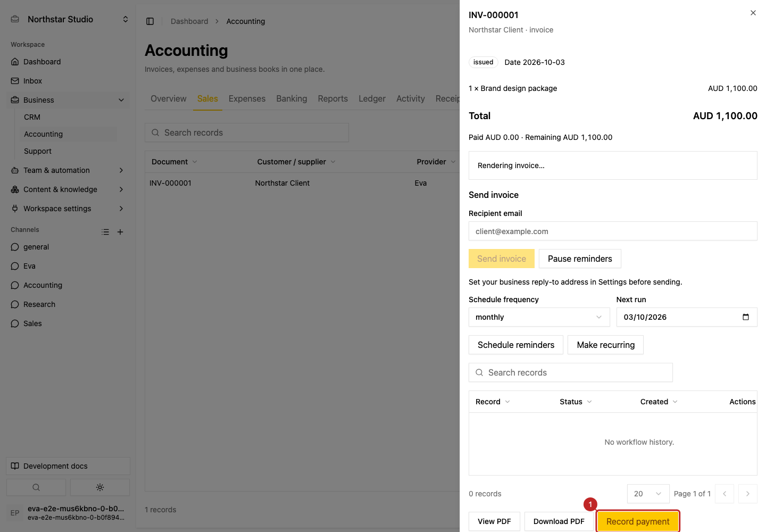Image resolution: width=766 pixels, height=532 pixels.
Task: Switch to the Overview tab
Action: point(169,99)
